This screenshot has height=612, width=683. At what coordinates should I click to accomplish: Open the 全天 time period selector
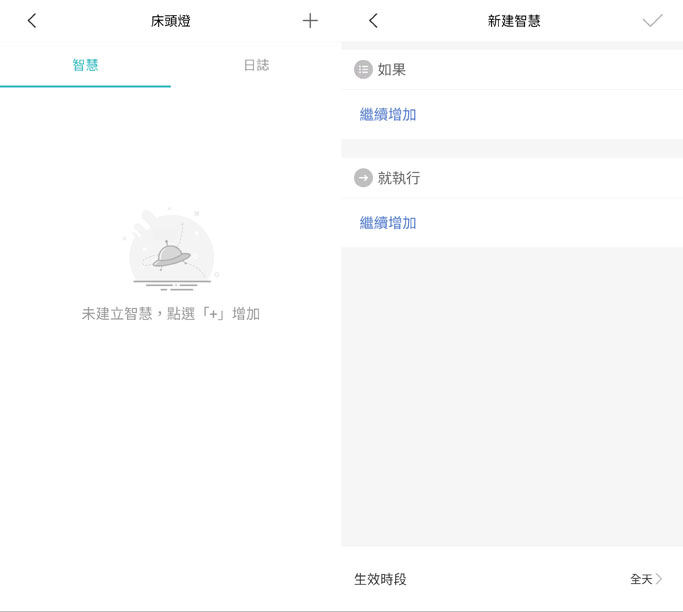tap(641, 579)
